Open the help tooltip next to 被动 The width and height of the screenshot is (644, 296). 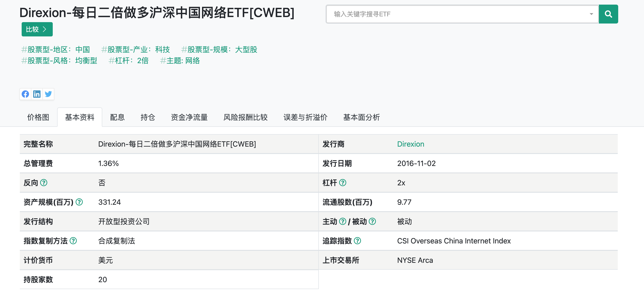(372, 222)
